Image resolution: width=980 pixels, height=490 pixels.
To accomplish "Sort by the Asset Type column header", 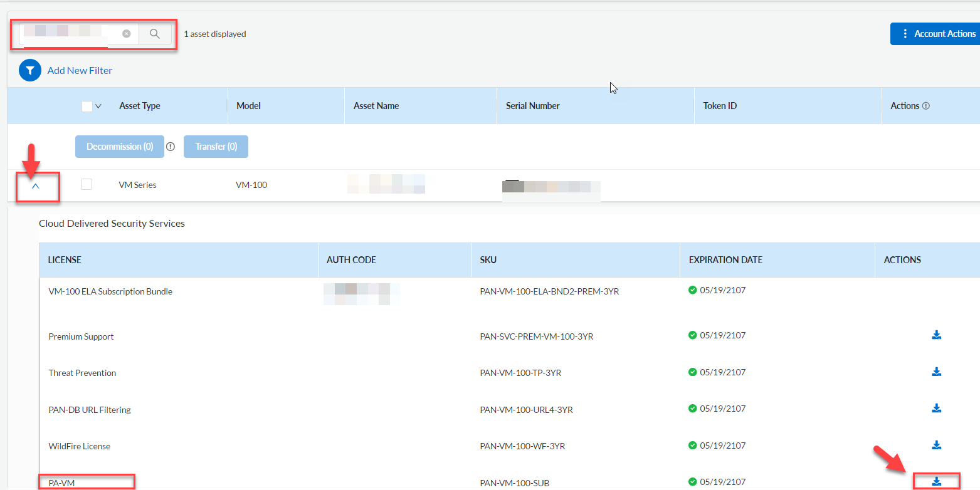I will (140, 106).
